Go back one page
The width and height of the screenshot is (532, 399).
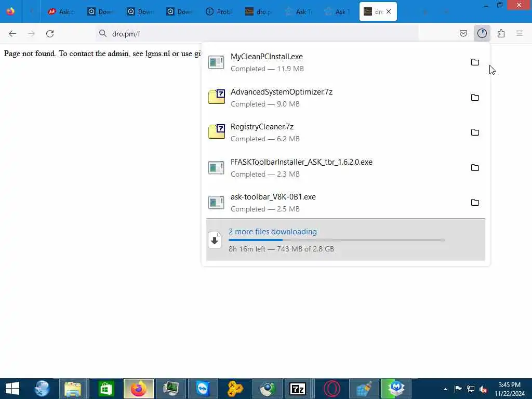[x=12, y=34]
